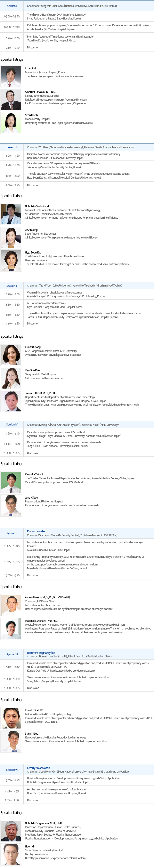154x868 pixels.
Task: Click the Session VII label
Action: tap(12, 770)
